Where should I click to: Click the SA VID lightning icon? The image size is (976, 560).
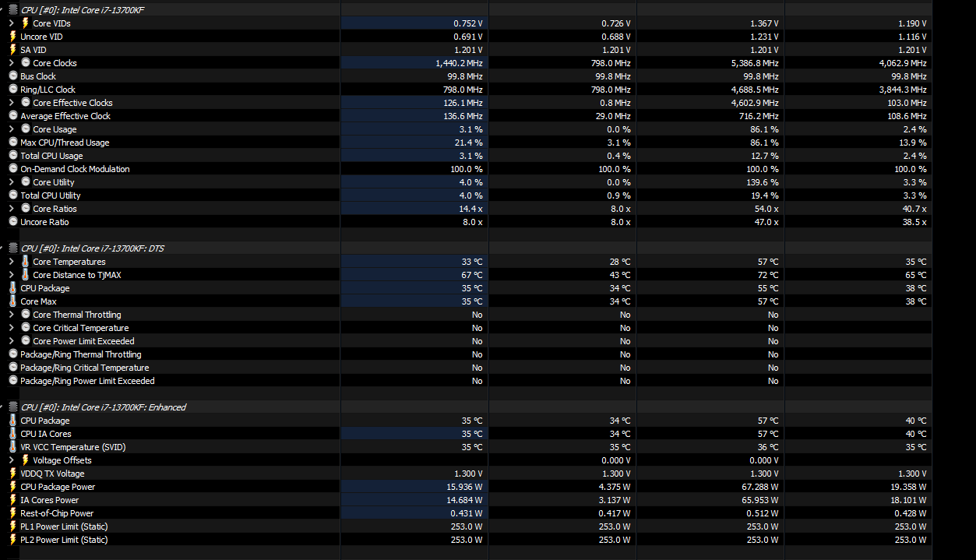click(12, 50)
